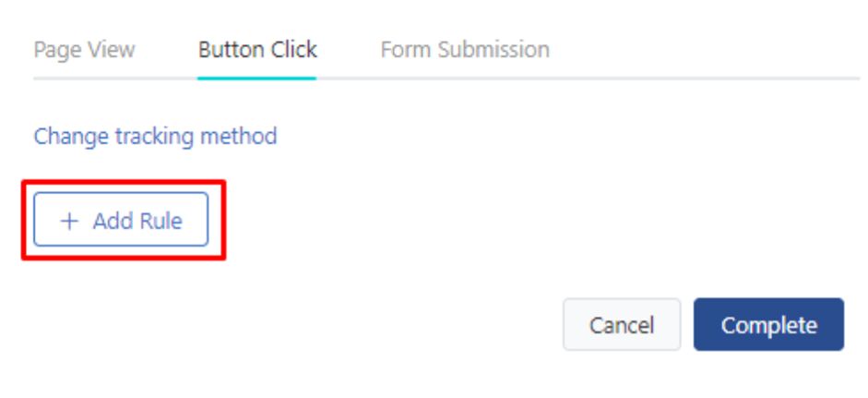Hit the dark blue Complete button
The width and height of the screenshot is (868, 398).
point(768,325)
